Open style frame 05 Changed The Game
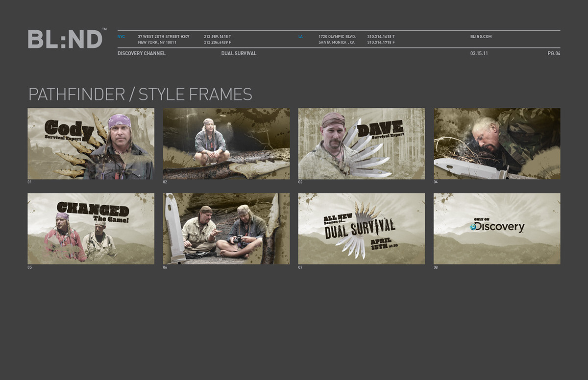Viewport: 588px width, 380px height. [91, 229]
